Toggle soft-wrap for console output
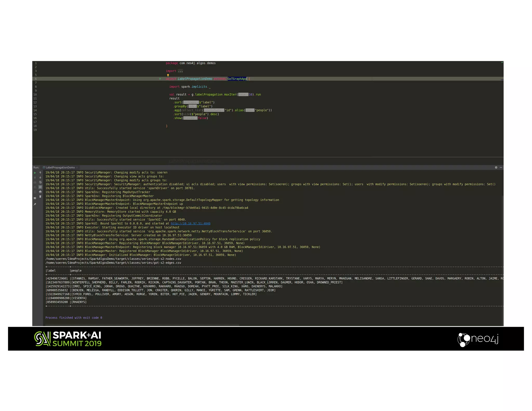 tap(40, 182)
